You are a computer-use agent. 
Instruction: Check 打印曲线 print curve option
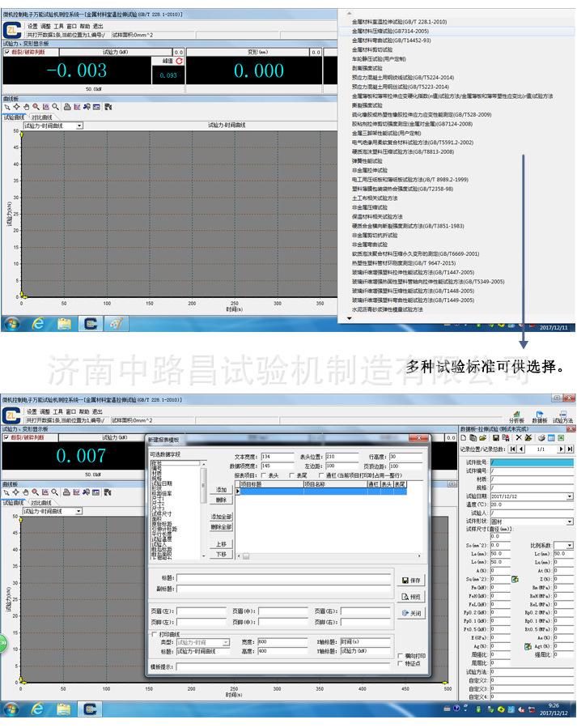tap(154, 634)
